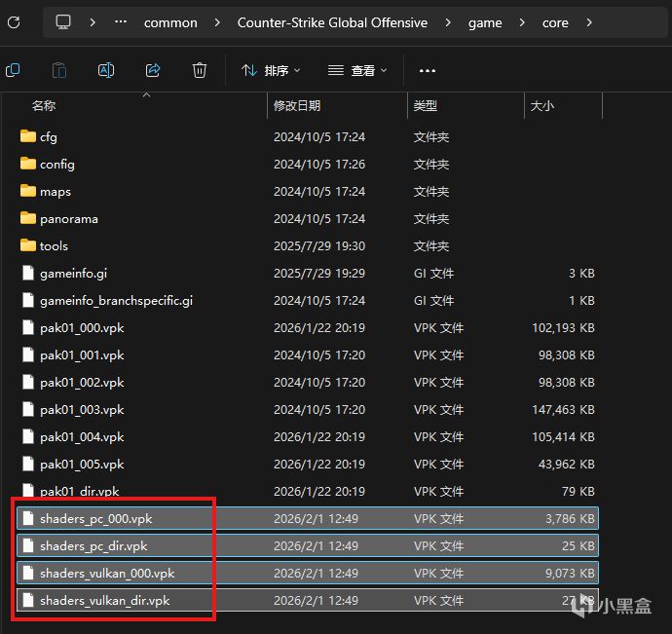Click the 102,193 KB size cell
672x634 pixels.
coord(563,328)
